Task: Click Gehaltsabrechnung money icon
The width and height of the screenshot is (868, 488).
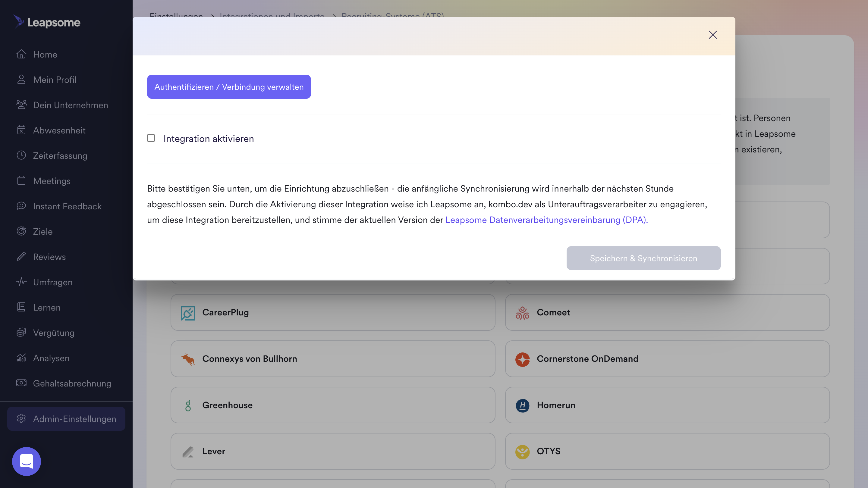Action: (21, 383)
